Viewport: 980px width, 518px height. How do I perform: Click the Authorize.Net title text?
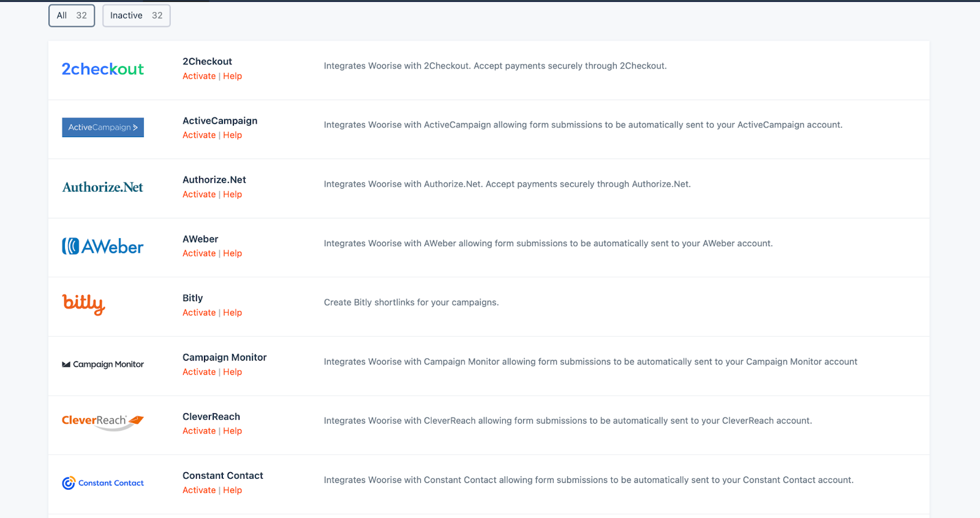pos(214,179)
